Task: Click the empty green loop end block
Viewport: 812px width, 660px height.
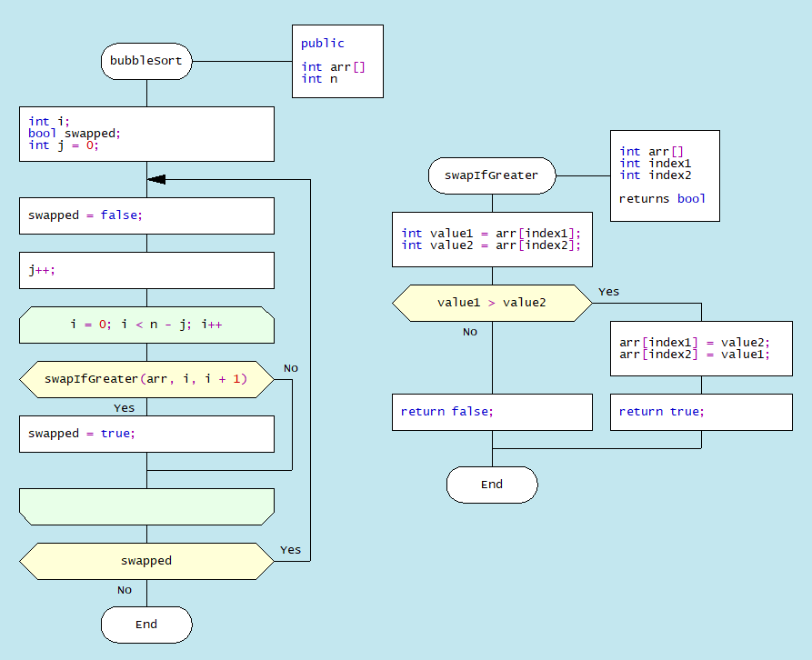Action: (146, 506)
